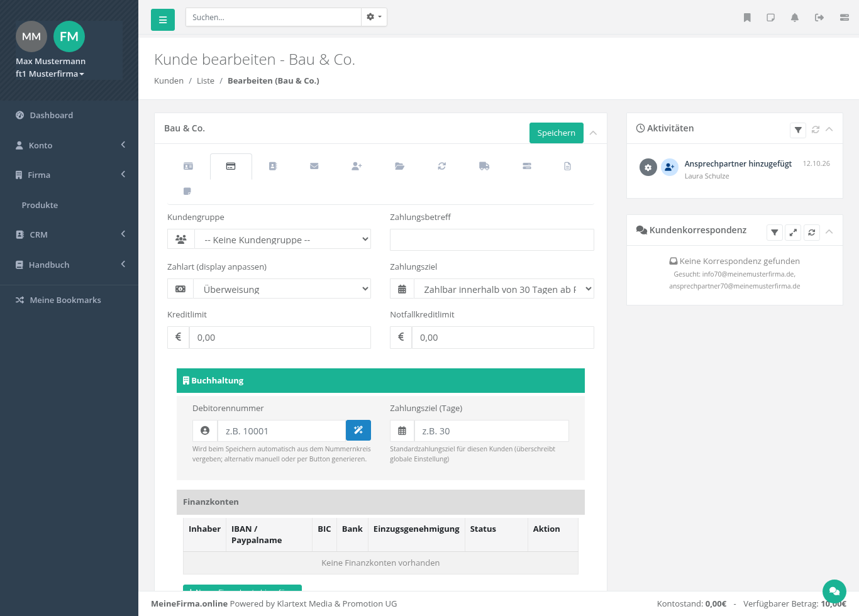Open the server tab in the customer card
Screen dimensions: 859x616
tap(527, 166)
